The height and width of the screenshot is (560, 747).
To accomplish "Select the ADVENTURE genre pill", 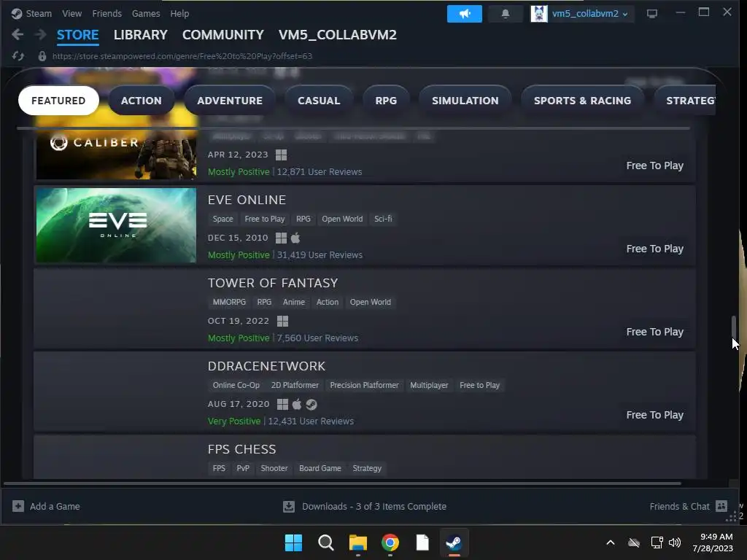I will pyautogui.click(x=230, y=101).
